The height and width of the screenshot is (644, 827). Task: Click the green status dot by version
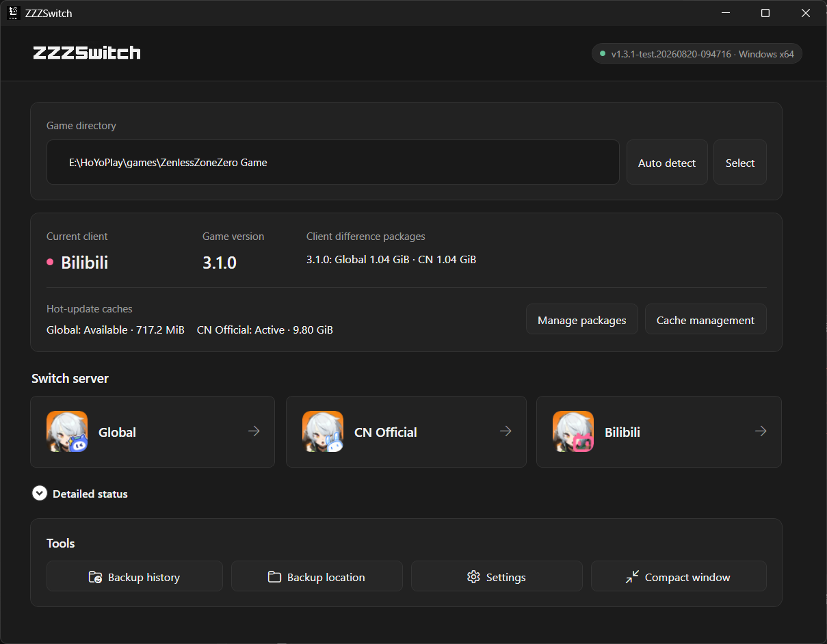603,53
